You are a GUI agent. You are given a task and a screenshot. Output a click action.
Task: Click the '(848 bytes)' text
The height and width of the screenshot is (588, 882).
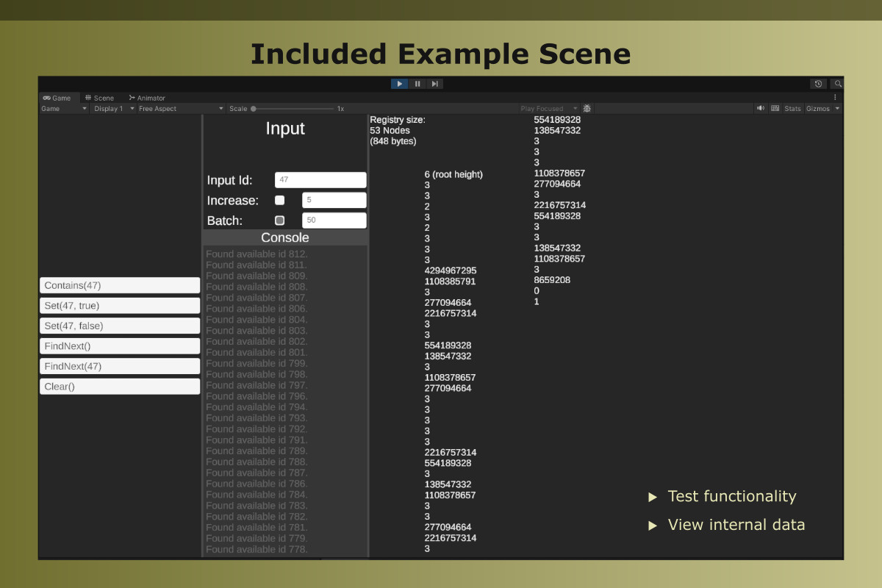(x=393, y=141)
